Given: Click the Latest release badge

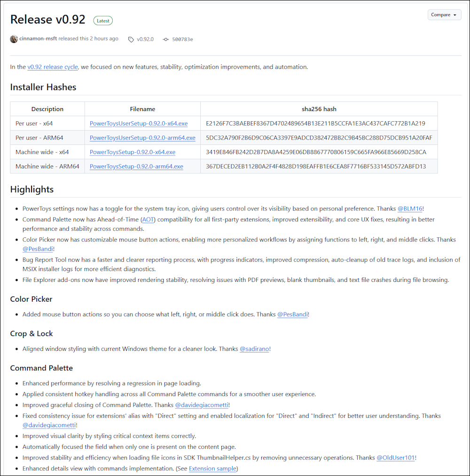Looking at the screenshot, I should click(x=103, y=21).
